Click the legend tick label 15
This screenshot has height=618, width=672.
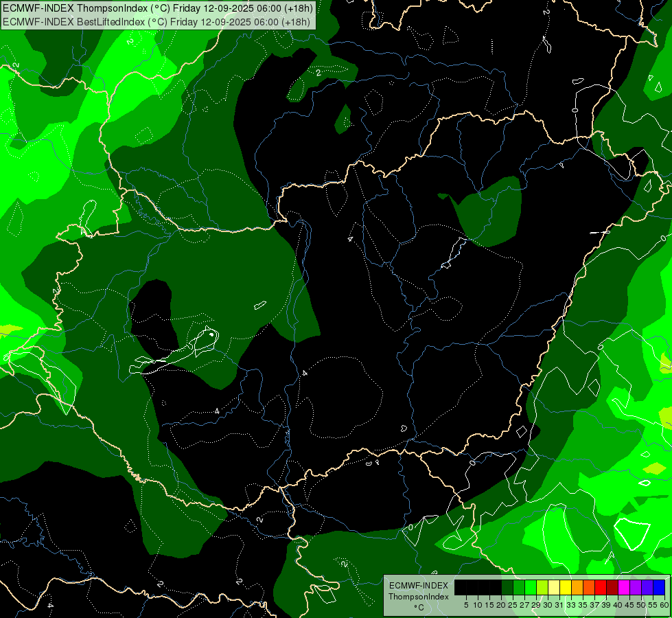coord(489,605)
